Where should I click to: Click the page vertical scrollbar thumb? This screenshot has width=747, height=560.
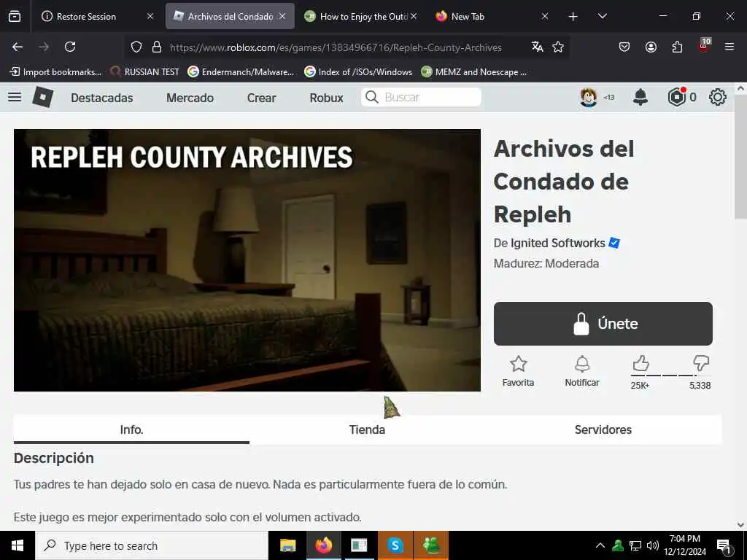[740, 157]
